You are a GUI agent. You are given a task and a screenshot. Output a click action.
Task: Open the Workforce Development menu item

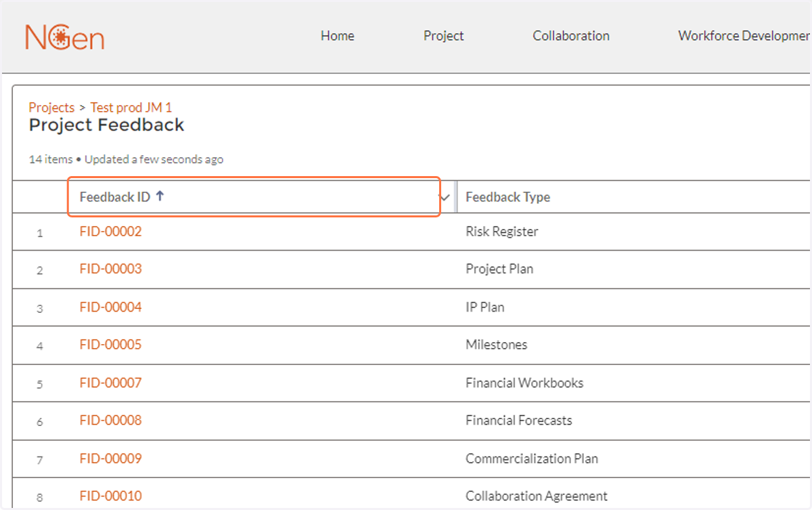[744, 36]
